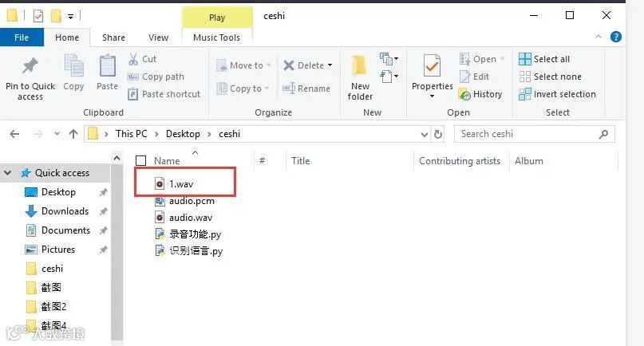Open the Music Tools tab
Screen dimensions: 644x346
216,37
